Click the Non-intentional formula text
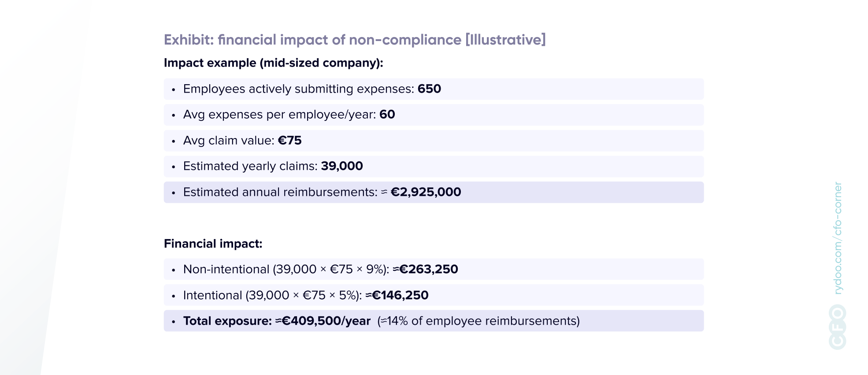This screenshot has width=868, height=375. tap(286, 270)
